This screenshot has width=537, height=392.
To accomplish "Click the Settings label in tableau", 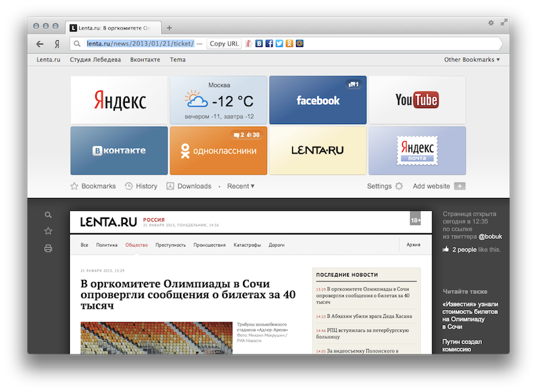I will pos(379,186).
